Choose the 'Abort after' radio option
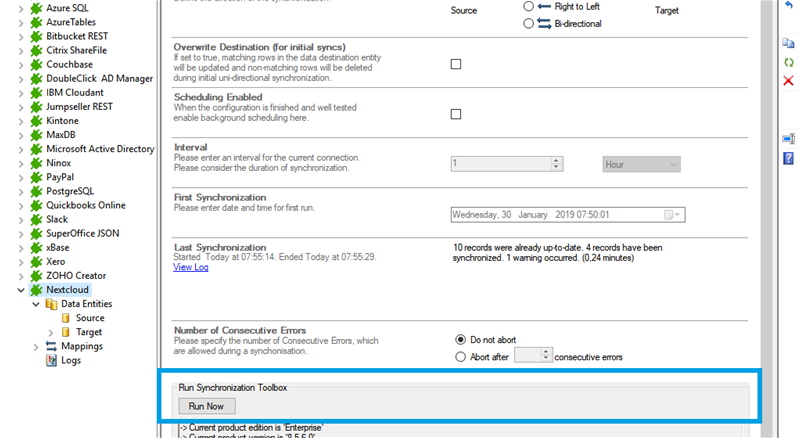800x438 pixels. (461, 356)
